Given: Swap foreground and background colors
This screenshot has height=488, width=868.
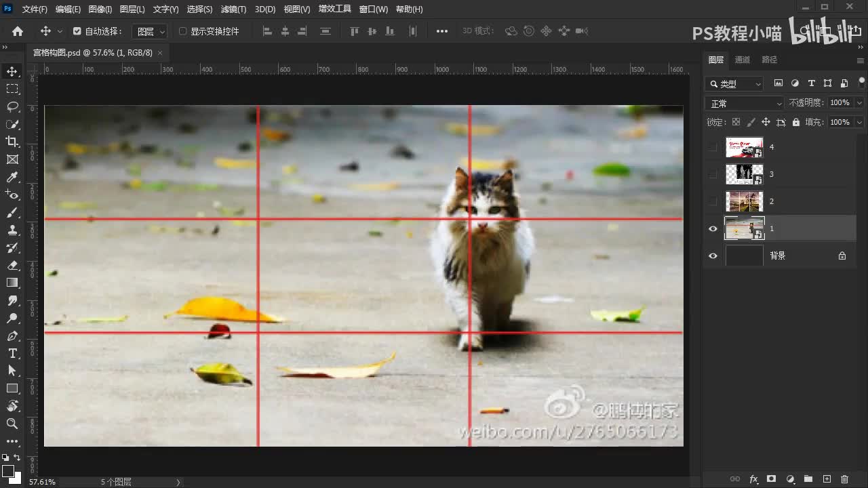Looking at the screenshot, I should pos(17,459).
